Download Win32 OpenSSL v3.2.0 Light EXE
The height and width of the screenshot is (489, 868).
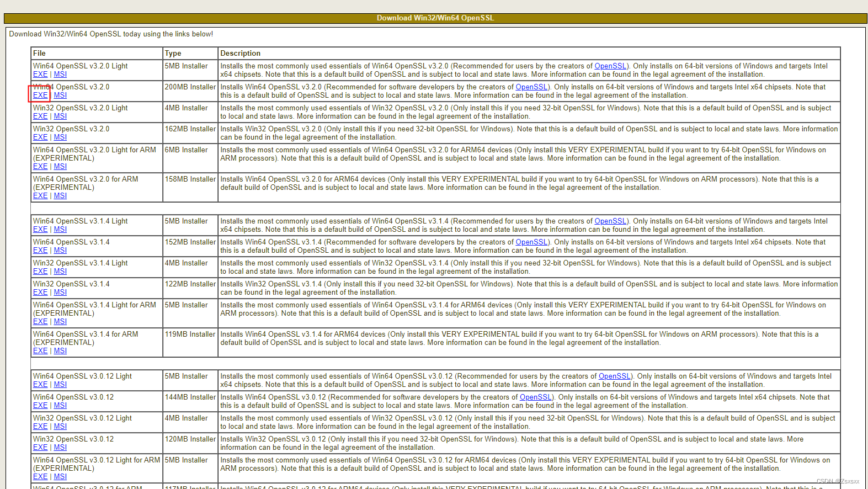[x=40, y=116]
